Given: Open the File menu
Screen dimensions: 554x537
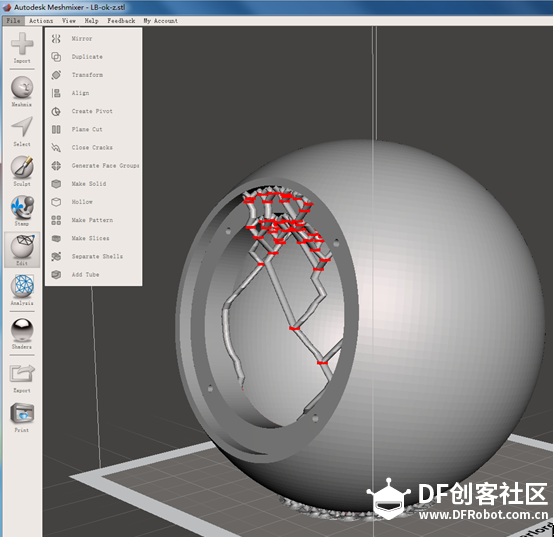Looking at the screenshot, I should [x=13, y=21].
